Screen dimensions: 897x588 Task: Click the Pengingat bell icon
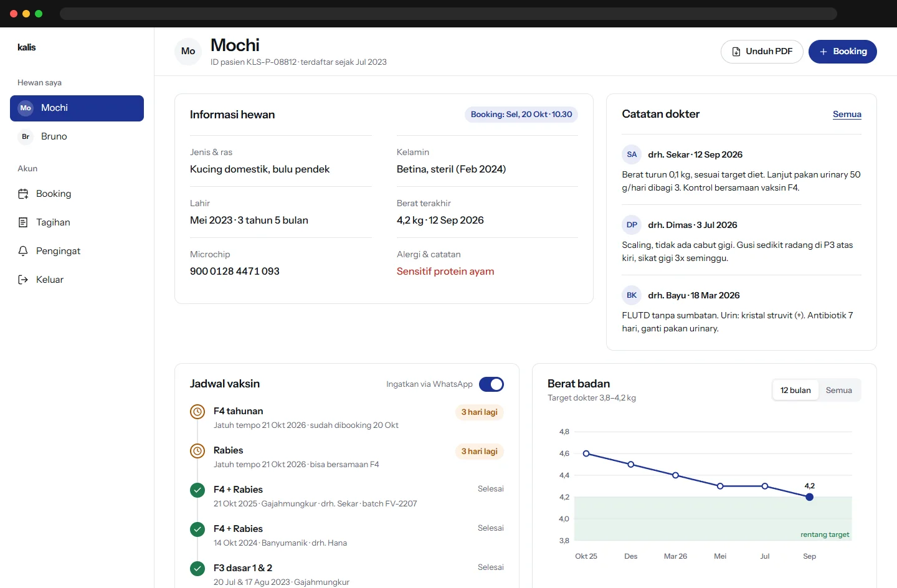23,251
